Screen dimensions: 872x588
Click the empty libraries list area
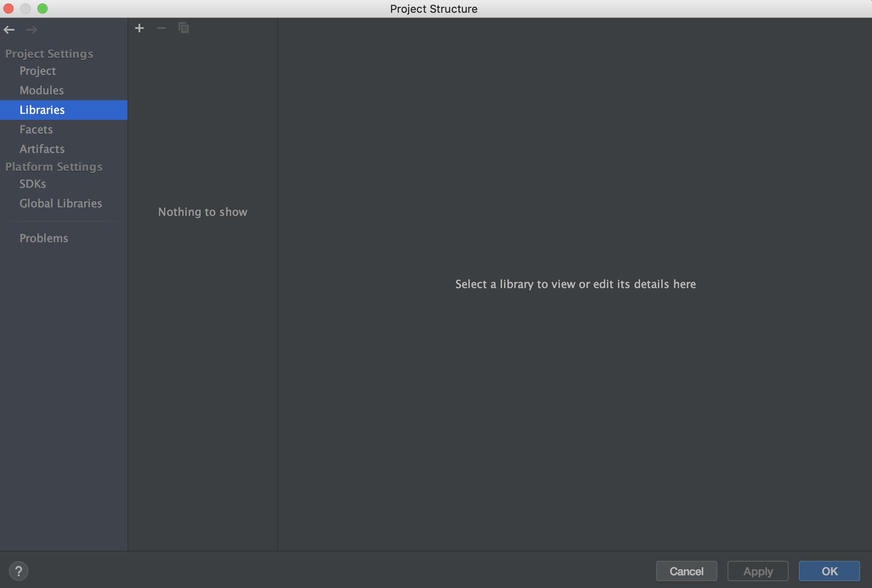click(x=203, y=340)
